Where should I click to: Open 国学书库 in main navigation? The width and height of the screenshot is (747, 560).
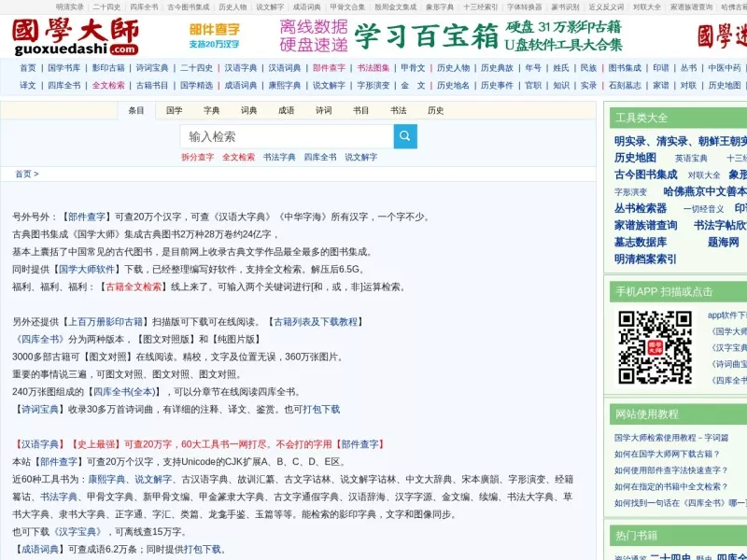pyautogui.click(x=63, y=68)
